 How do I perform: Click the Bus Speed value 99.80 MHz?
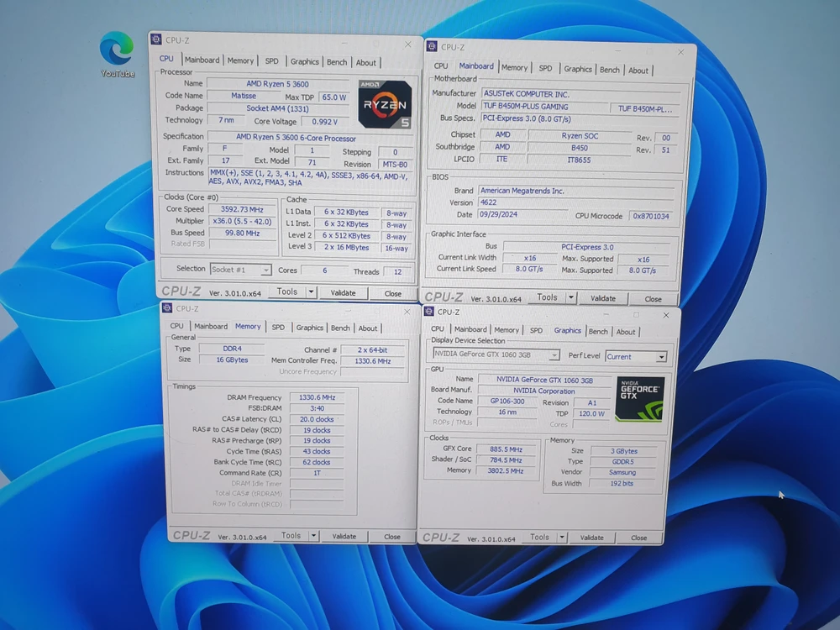click(x=242, y=233)
